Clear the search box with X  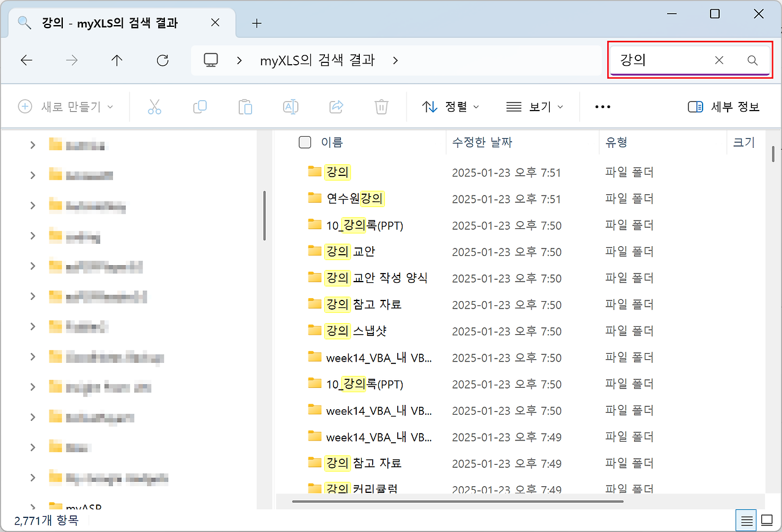point(719,60)
